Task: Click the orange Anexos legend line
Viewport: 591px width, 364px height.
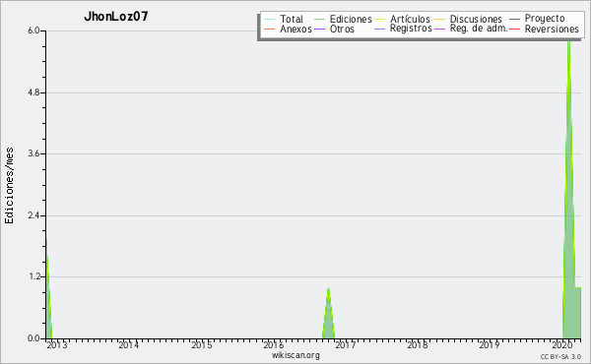Action: coord(270,30)
